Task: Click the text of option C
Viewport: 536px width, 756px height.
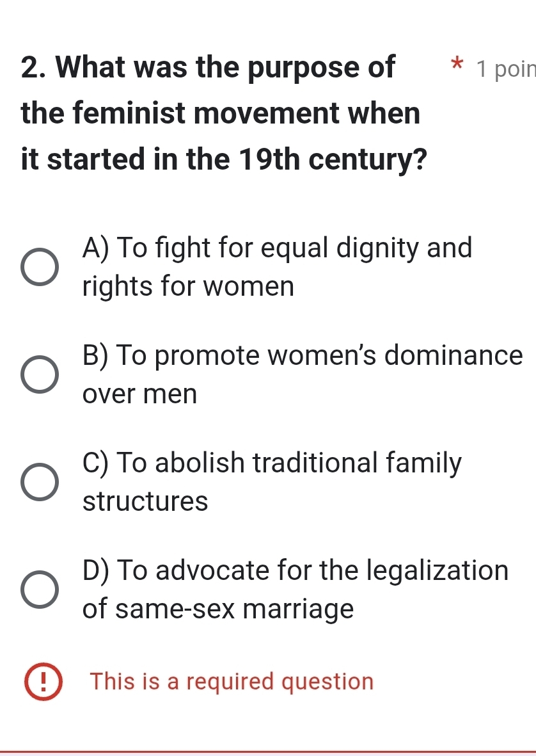Action: tap(271, 482)
